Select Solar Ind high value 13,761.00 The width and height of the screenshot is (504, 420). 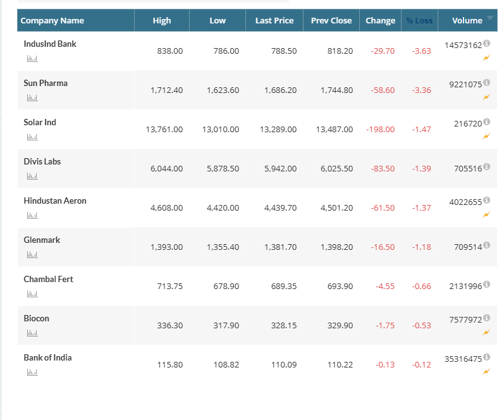coord(164,130)
